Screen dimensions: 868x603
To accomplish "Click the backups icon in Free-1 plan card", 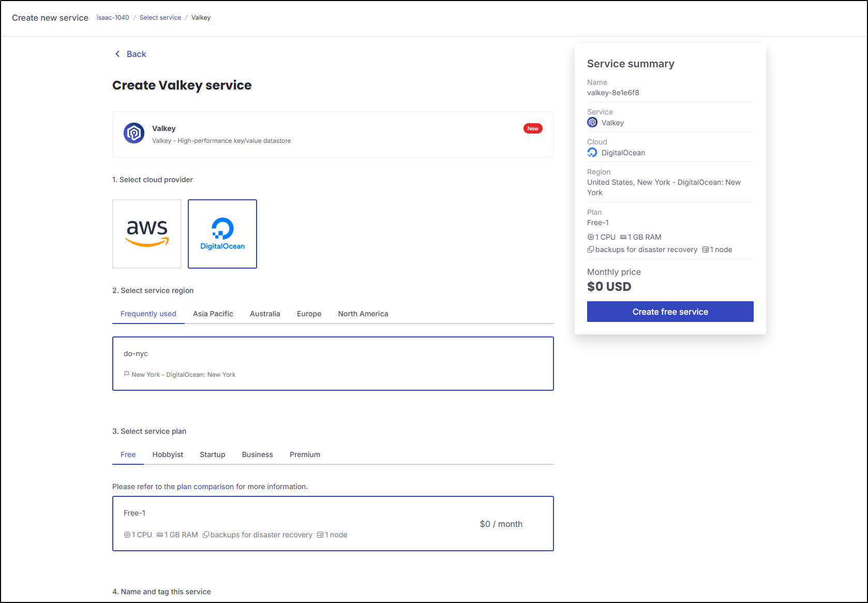I will [206, 535].
